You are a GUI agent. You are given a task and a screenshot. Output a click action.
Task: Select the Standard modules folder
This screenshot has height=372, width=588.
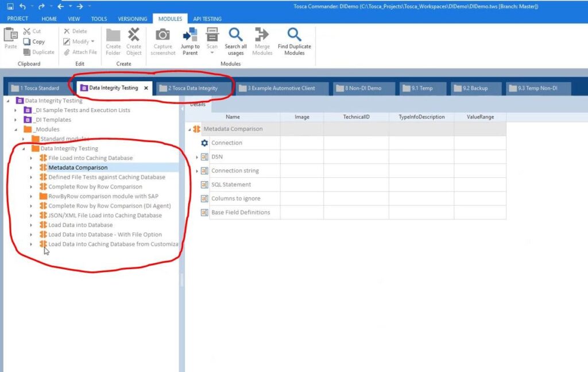(x=64, y=139)
